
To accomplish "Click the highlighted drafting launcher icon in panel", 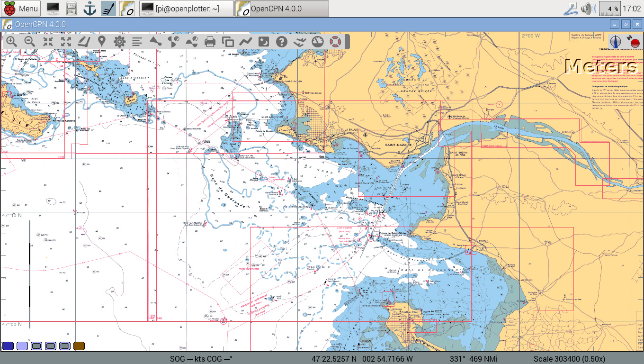I will coord(108,9).
